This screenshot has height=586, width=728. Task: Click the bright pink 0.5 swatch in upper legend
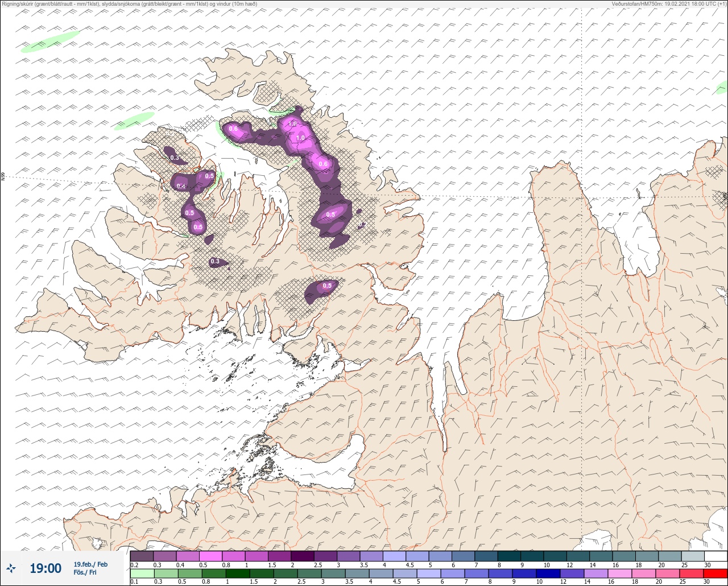(210, 556)
